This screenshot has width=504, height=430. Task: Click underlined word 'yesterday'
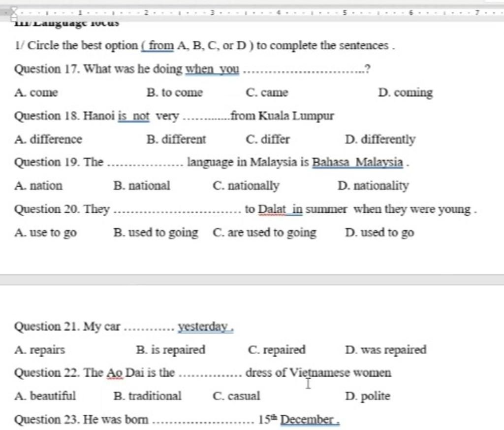tap(203, 327)
